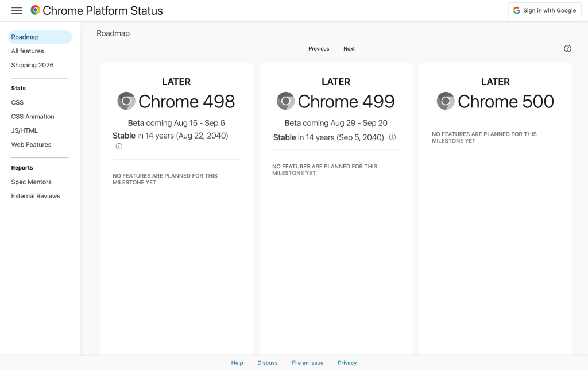Click 'Stable in 14 years (Sep 5, 2040)' text

coord(328,137)
